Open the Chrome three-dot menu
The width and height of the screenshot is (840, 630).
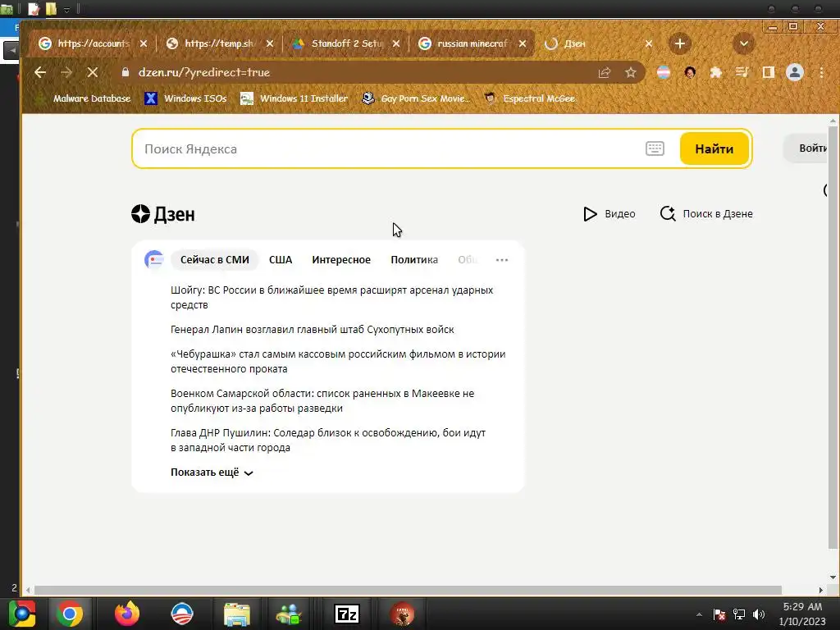click(x=821, y=72)
